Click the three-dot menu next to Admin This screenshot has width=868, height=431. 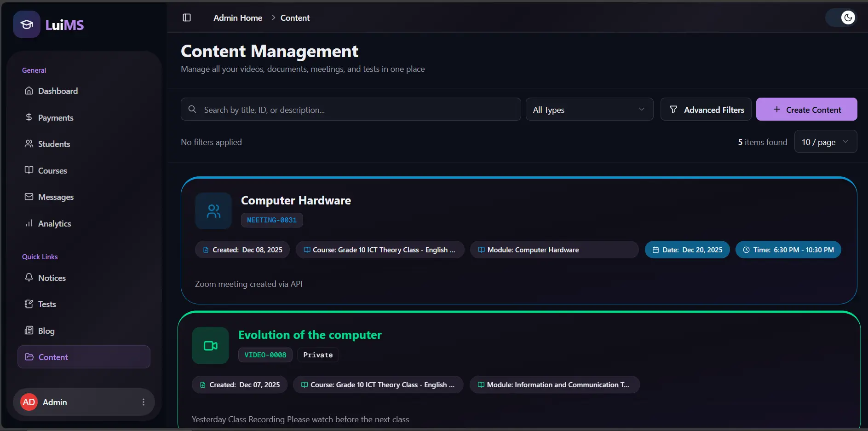pos(144,402)
